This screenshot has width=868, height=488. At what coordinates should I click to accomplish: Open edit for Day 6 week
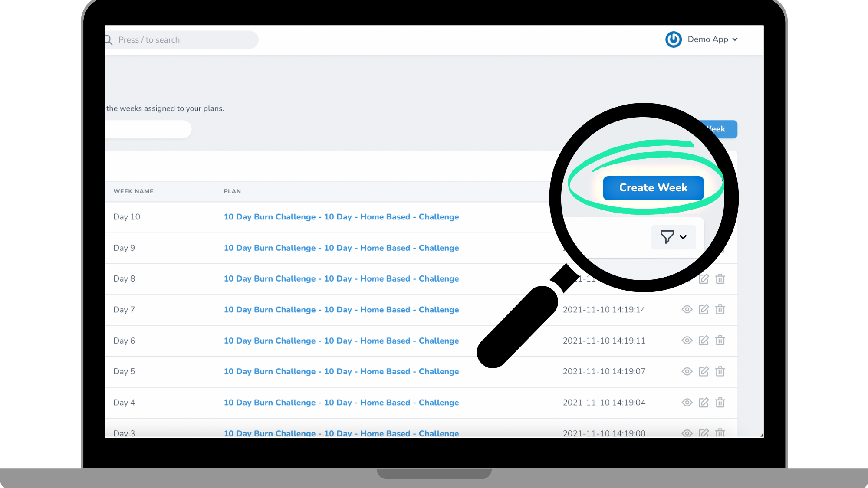pos(704,341)
